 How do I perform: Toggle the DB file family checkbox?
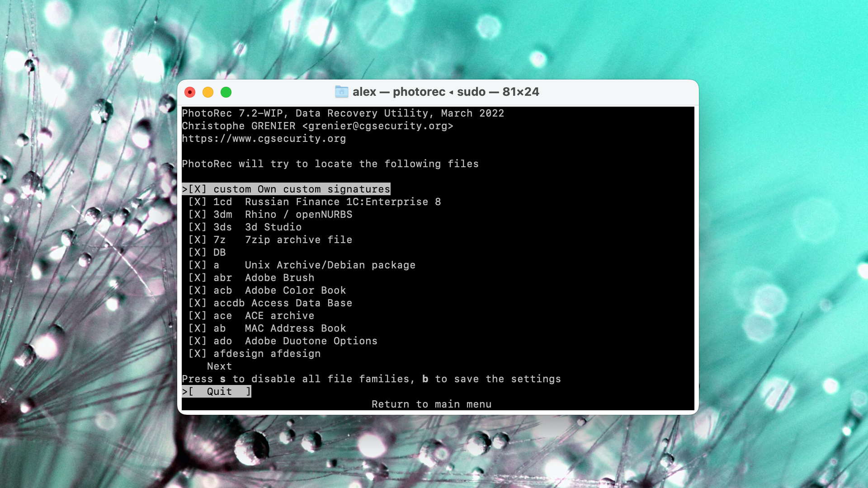198,252
